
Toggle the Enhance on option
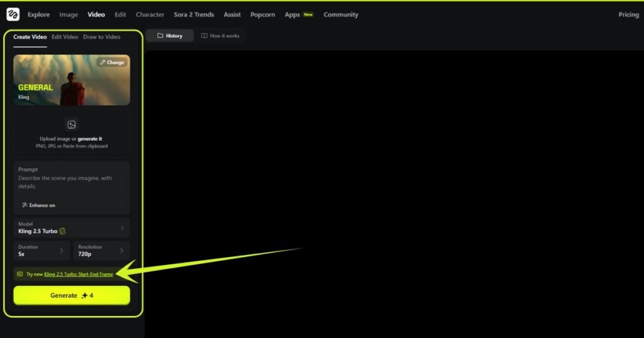pos(38,205)
